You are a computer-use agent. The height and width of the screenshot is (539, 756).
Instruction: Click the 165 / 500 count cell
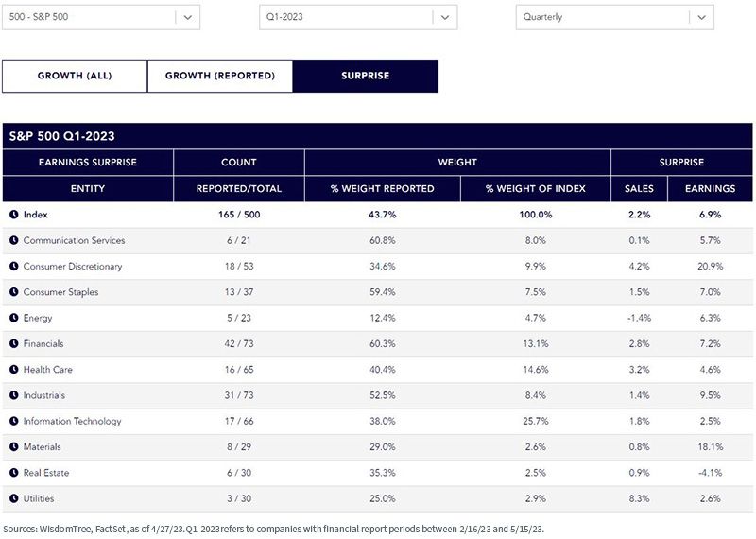pos(239,215)
